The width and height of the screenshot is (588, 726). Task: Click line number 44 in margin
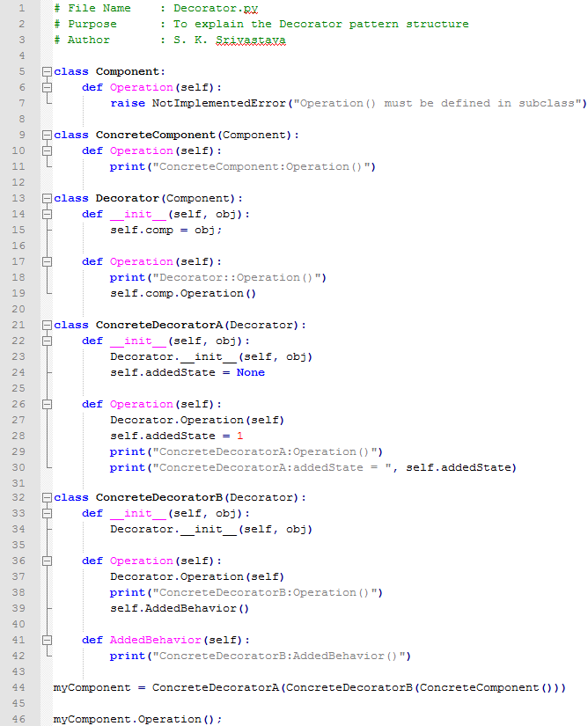point(18,687)
